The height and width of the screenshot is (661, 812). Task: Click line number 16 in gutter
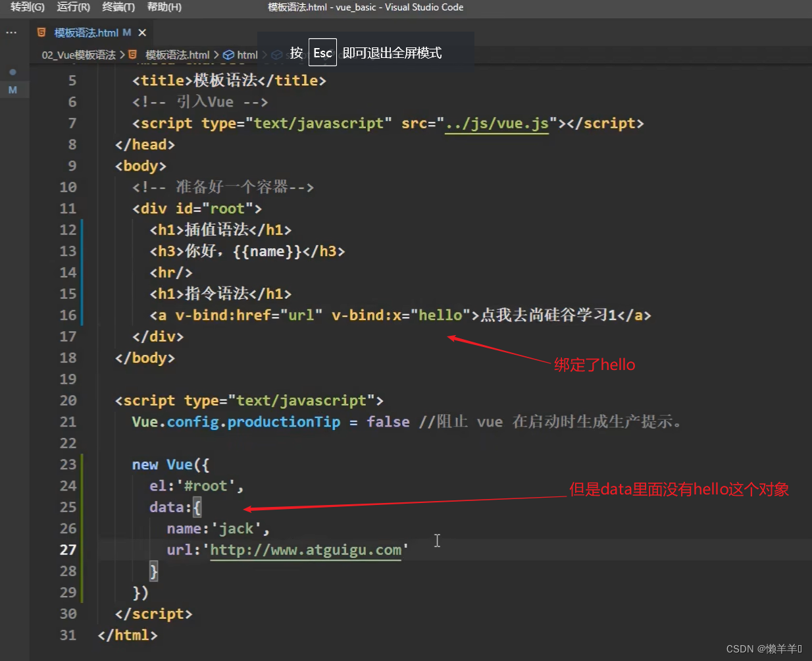[x=68, y=315]
